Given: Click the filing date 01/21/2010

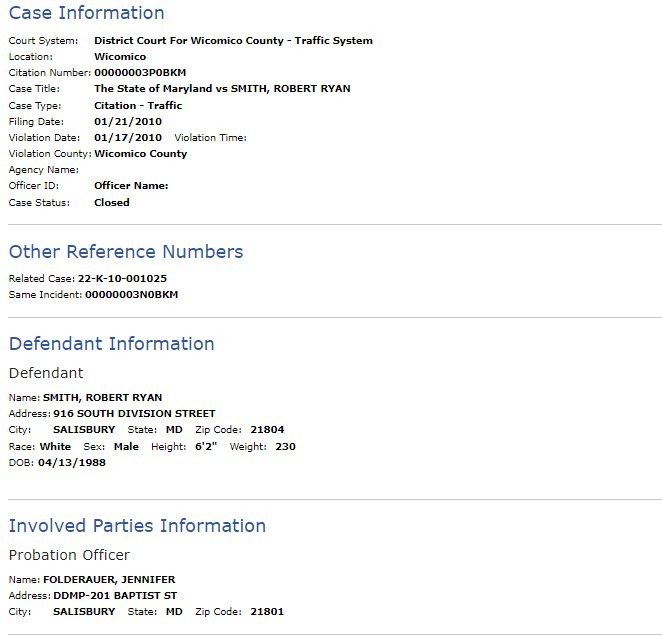Looking at the screenshot, I should (x=128, y=122).
